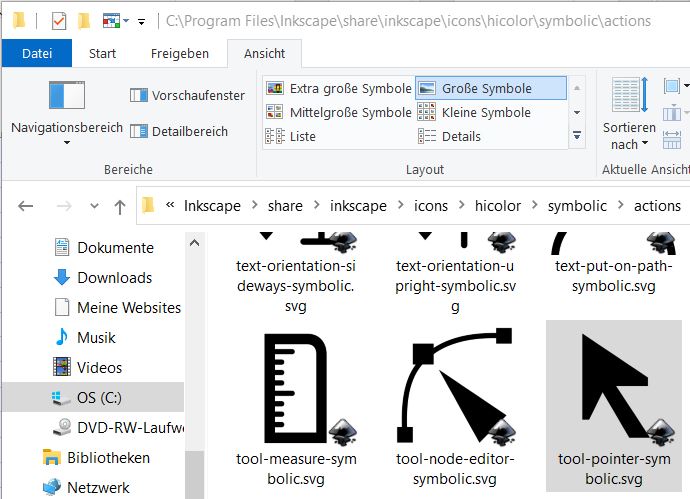Choose Kleine Symbole layout
Viewport: 690px width, 499px height.
click(474, 112)
